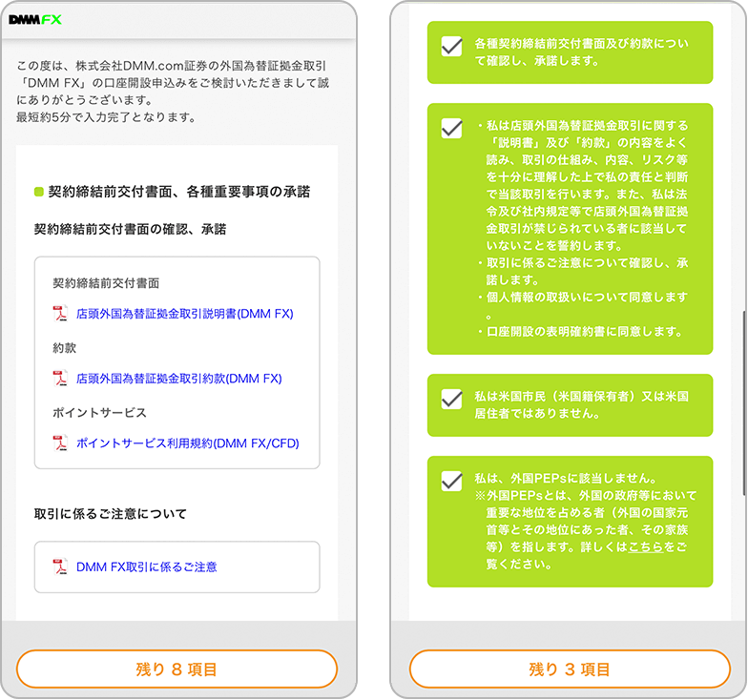Click the ポイントサービス label
Image resolution: width=748 pixels, height=700 pixels.
pyautogui.click(x=99, y=413)
